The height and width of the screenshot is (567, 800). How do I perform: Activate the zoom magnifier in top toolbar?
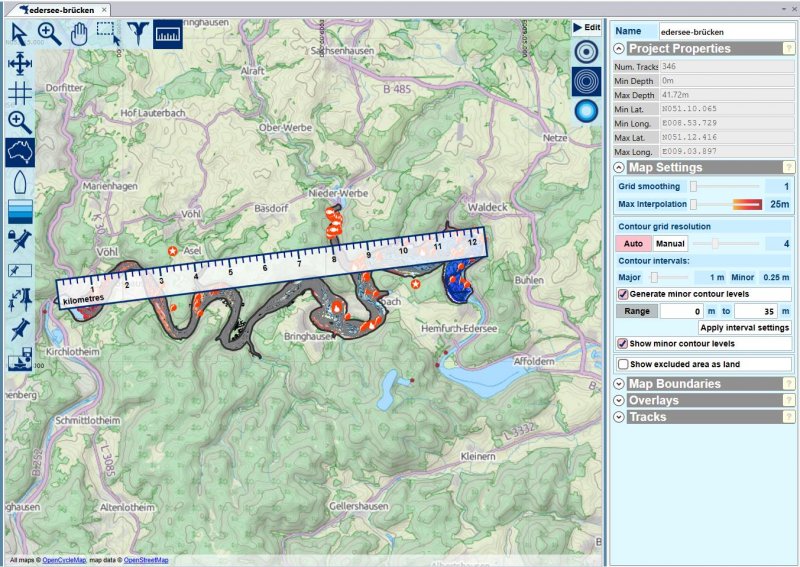[x=49, y=33]
